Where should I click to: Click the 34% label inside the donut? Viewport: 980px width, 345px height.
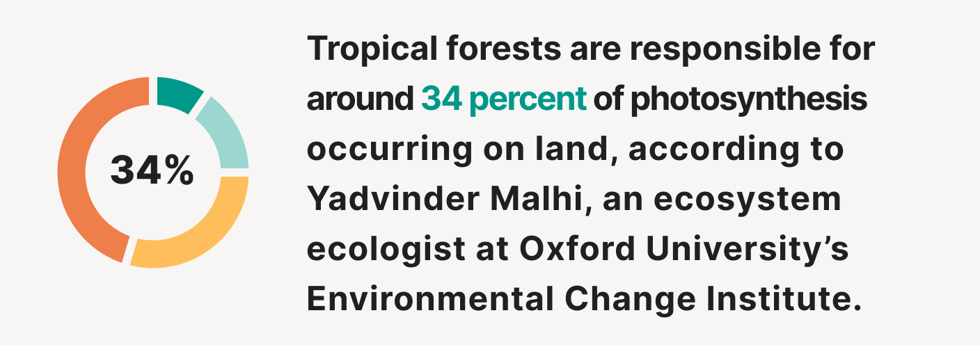(152, 170)
